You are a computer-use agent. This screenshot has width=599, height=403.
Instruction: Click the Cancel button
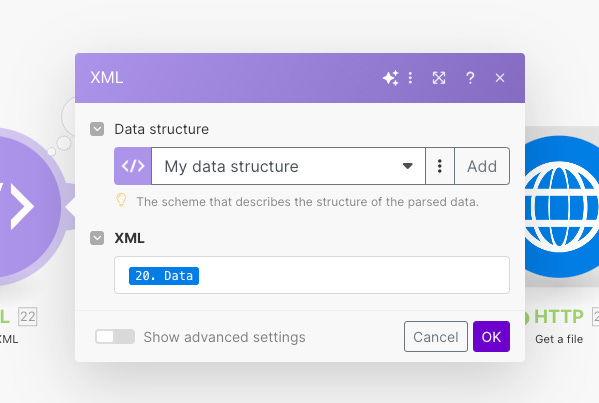coord(436,337)
